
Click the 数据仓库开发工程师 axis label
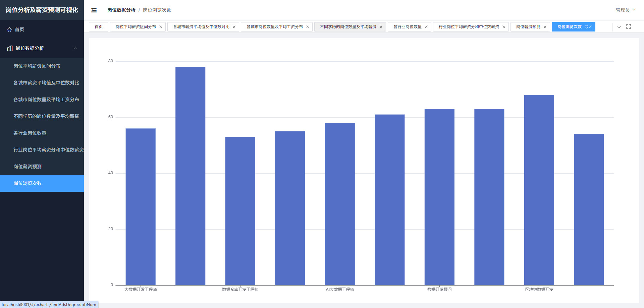click(240, 290)
